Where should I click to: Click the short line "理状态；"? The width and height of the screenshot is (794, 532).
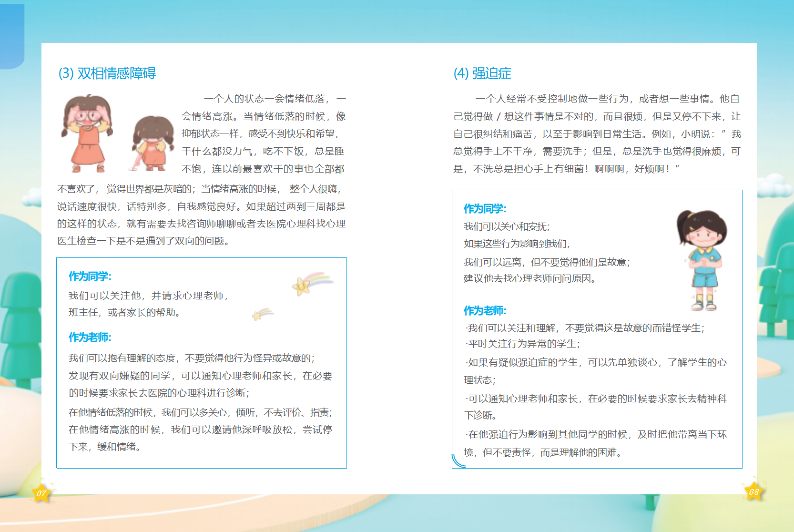[x=480, y=380]
